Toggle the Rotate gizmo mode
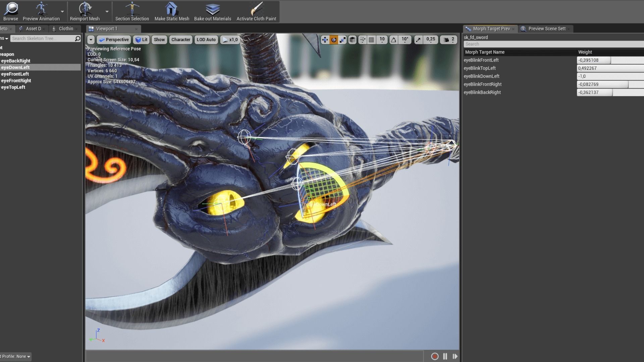Screen dimensions: 644x362 click(334, 40)
